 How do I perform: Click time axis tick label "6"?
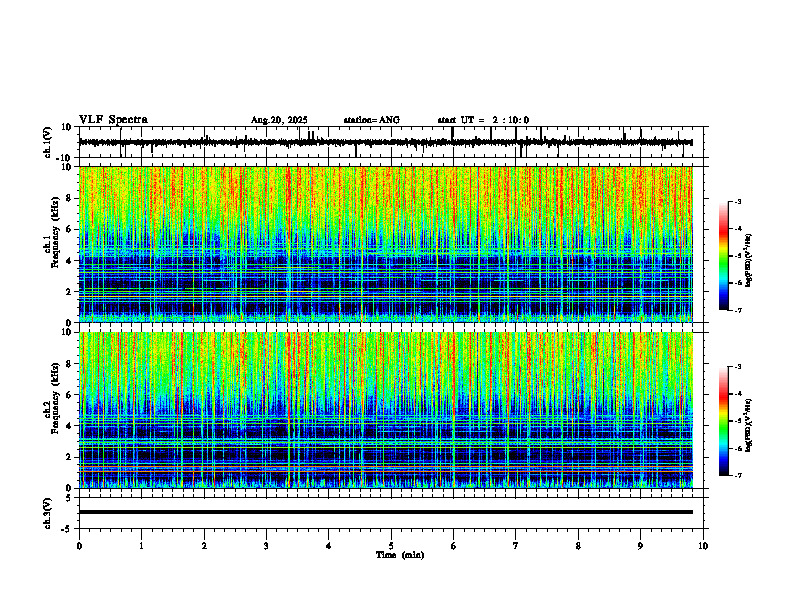click(x=454, y=546)
